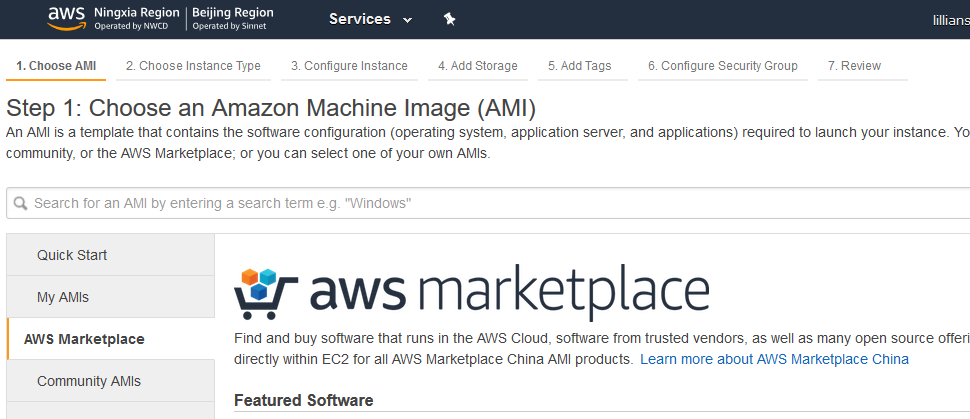Go to step 4 Add Storage
970x419 pixels.
tap(478, 66)
